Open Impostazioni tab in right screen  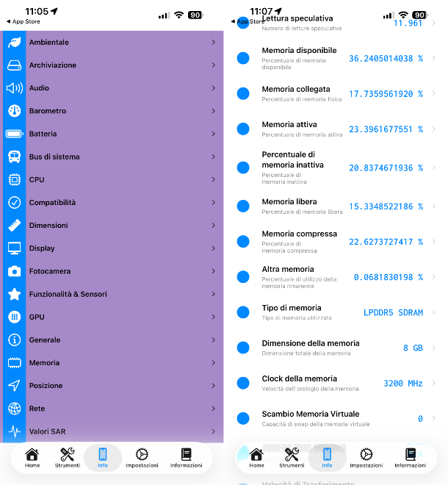[366, 458]
